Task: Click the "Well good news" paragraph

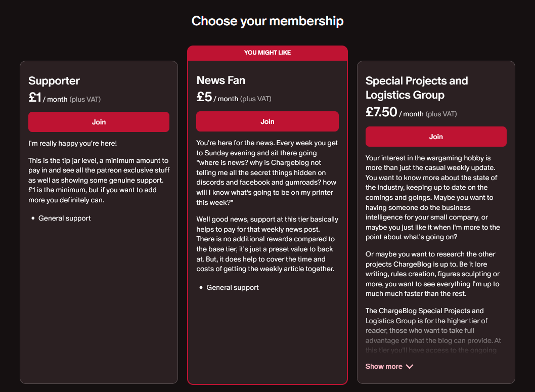Action: pyautogui.click(x=267, y=244)
